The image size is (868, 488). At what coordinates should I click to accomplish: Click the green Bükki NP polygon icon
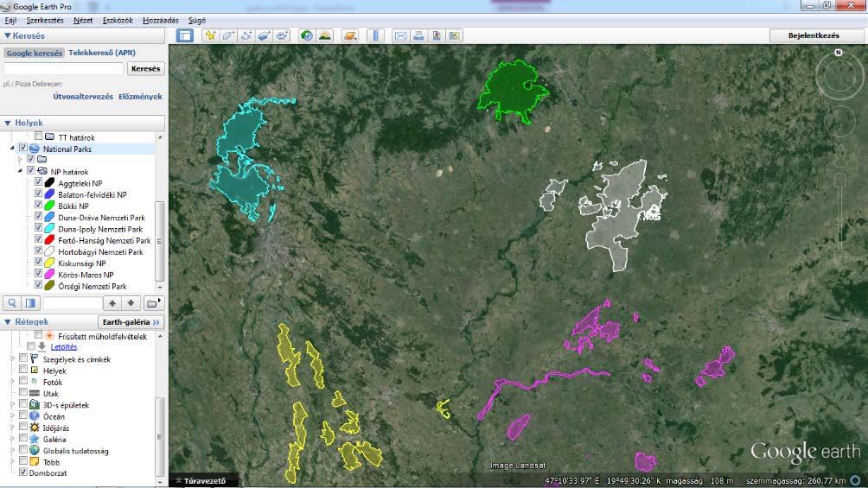pos(49,206)
